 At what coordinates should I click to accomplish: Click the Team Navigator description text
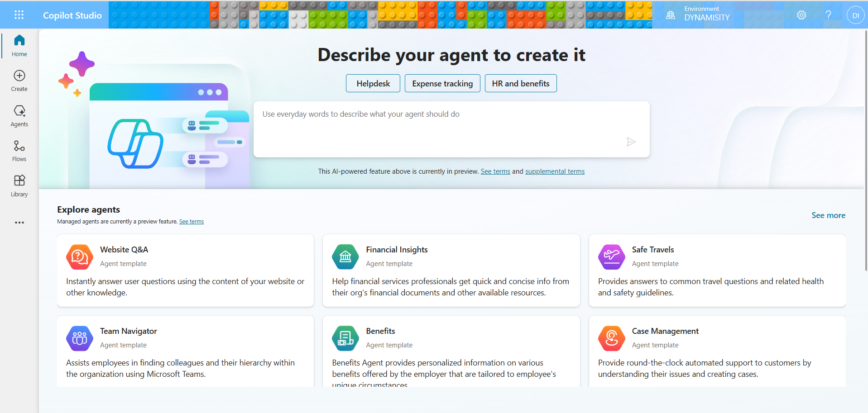pyautogui.click(x=180, y=368)
